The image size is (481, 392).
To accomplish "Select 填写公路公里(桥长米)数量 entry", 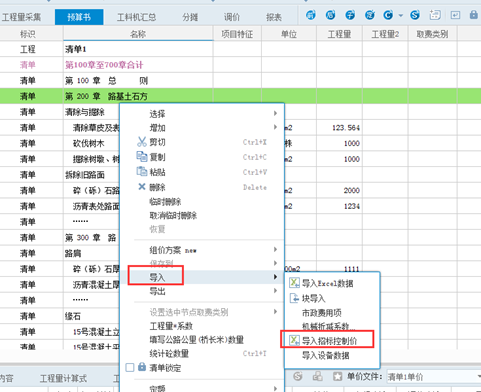I will [x=197, y=340].
